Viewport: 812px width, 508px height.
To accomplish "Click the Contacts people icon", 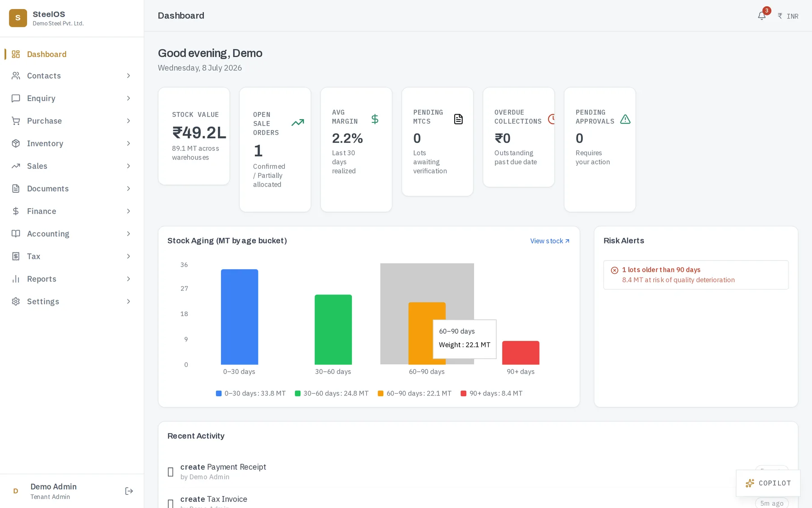I will [x=16, y=76].
